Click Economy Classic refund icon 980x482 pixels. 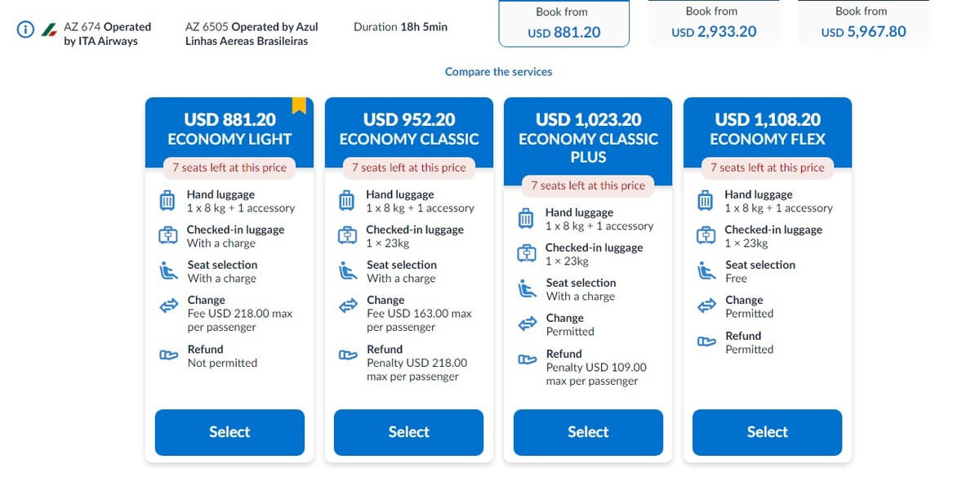tap(348, 355)
